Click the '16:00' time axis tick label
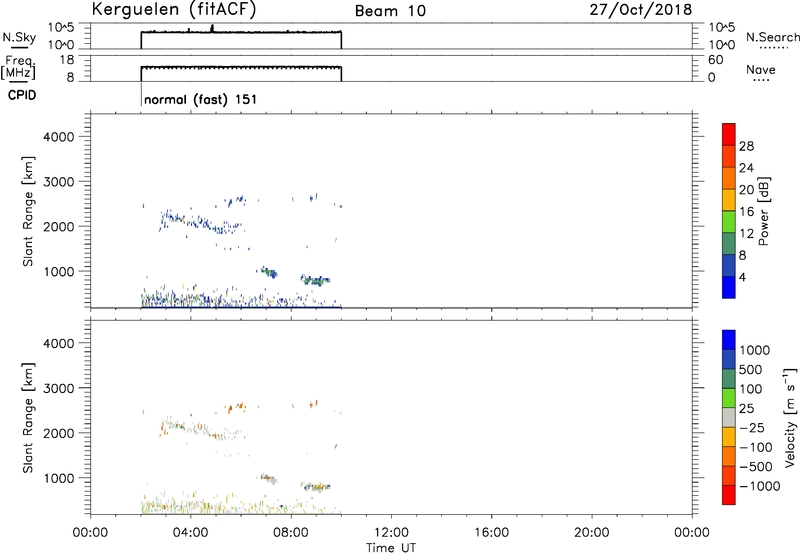This screenshot has width=800, height=554. click(x=491, y=533)
